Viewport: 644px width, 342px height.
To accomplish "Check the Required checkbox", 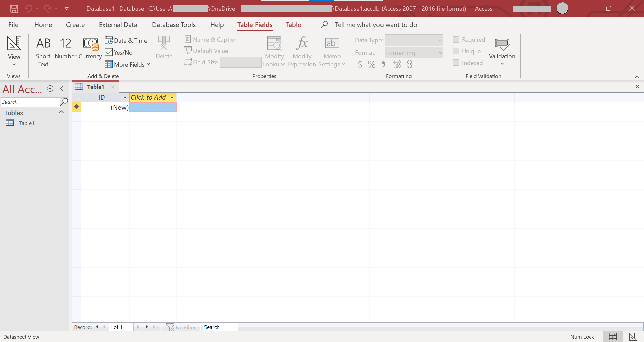I will point(456,39).
